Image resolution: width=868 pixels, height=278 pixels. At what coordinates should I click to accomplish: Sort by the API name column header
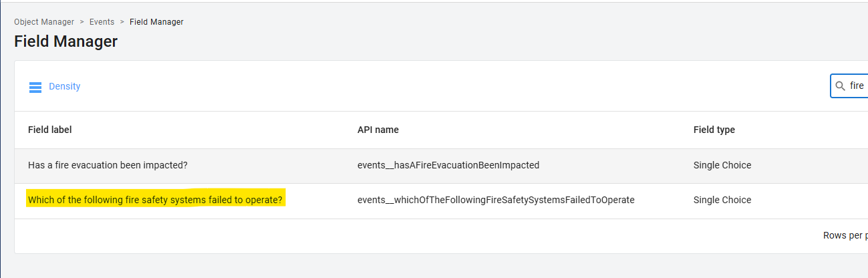[x=378, y=130]
